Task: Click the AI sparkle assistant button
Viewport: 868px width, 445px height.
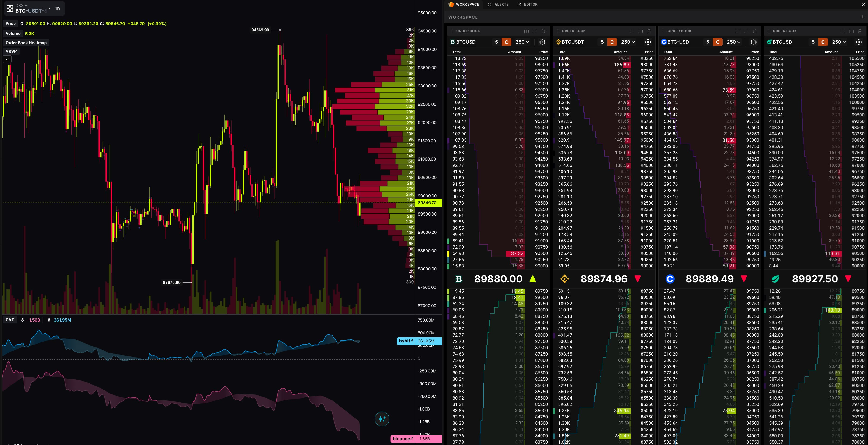Action: click(x=382, y=419)
